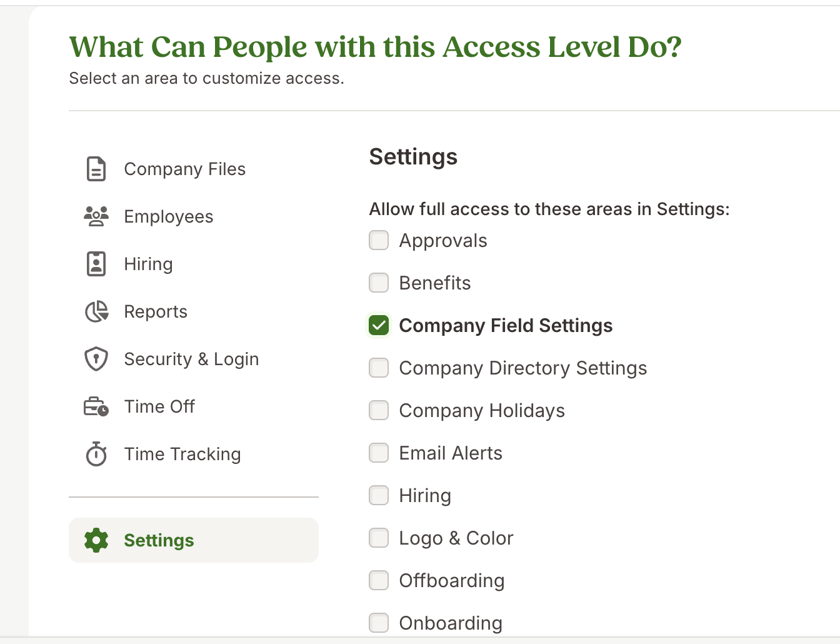Open Reports via the pie chart icon
Screen dimensions: 840x644
tap(96, 311)
